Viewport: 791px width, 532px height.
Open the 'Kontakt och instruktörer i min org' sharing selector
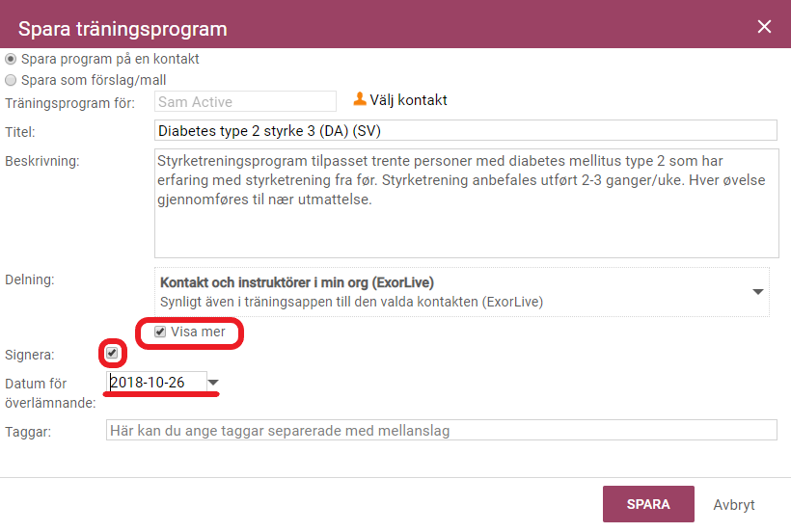coord(462,292)
